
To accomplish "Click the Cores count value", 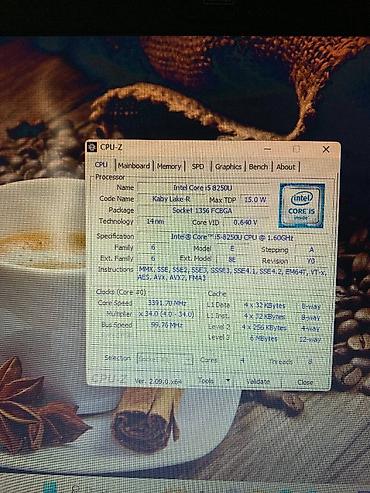I will tap(242, 360).
